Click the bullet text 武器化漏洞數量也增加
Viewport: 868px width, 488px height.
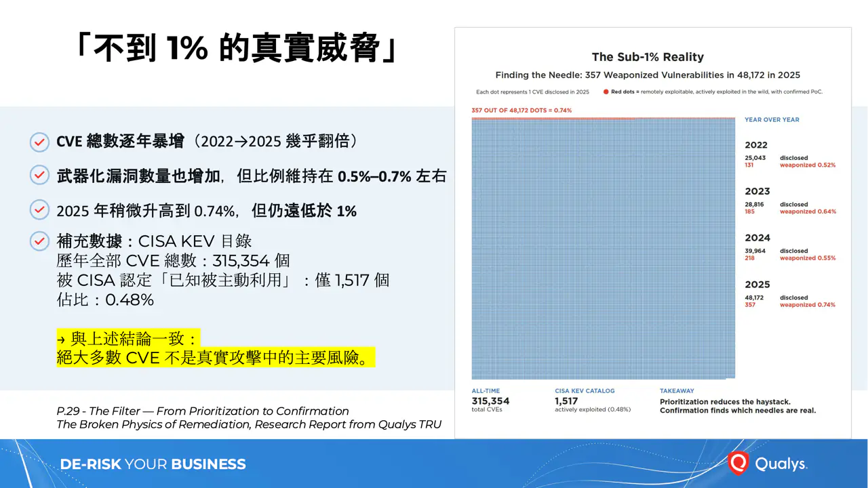click(138, 176)
